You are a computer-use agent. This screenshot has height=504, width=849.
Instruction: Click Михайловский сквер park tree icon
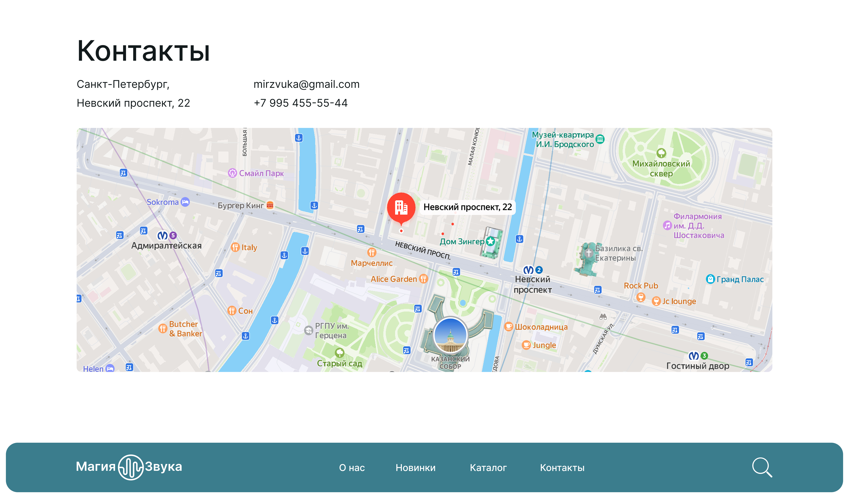[661, 153]
